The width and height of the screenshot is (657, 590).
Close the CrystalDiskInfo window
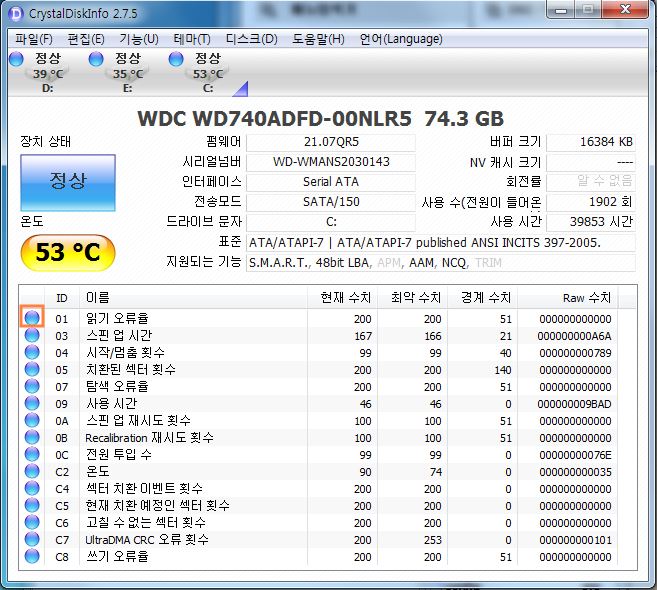[x=625, y=10]
